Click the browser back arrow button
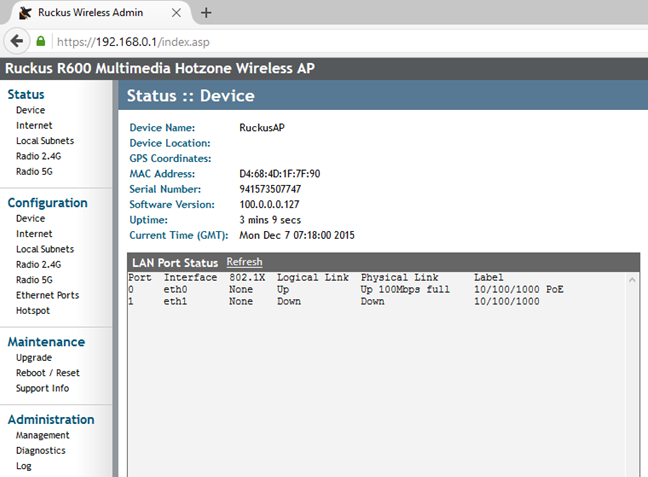Image resolution: width=648 pixels, height=477 pixels. (x=17, y=41)
